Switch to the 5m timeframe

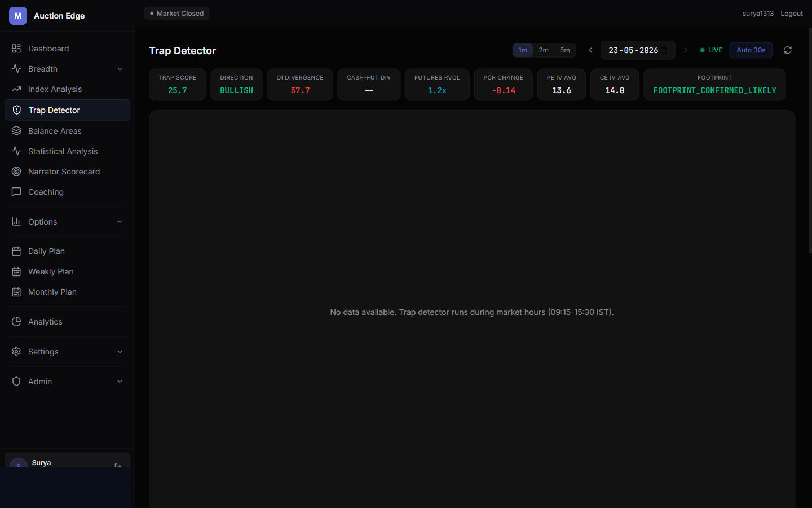565,50
